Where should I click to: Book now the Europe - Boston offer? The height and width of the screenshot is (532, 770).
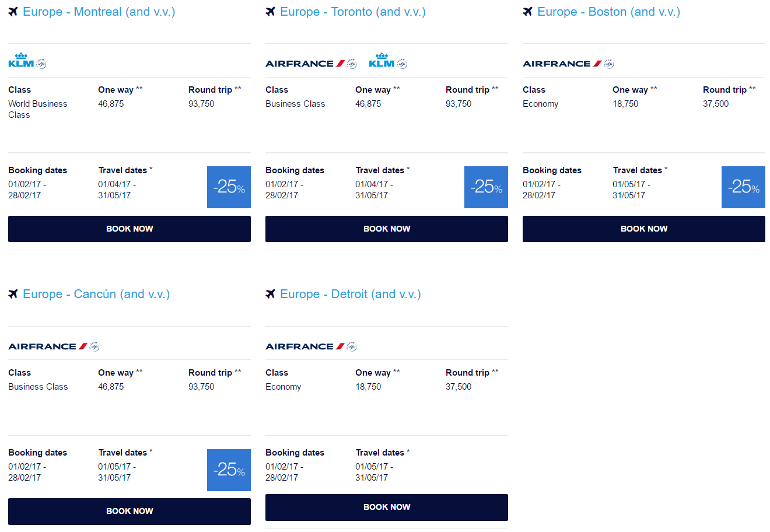click(x=644, y=229)
